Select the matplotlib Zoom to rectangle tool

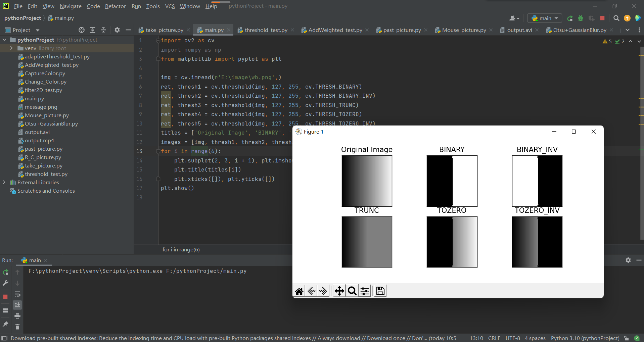352,291
